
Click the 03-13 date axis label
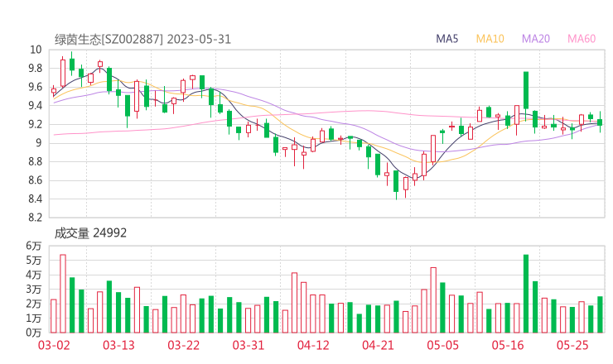pyautogui.click(x=118, y=345)
